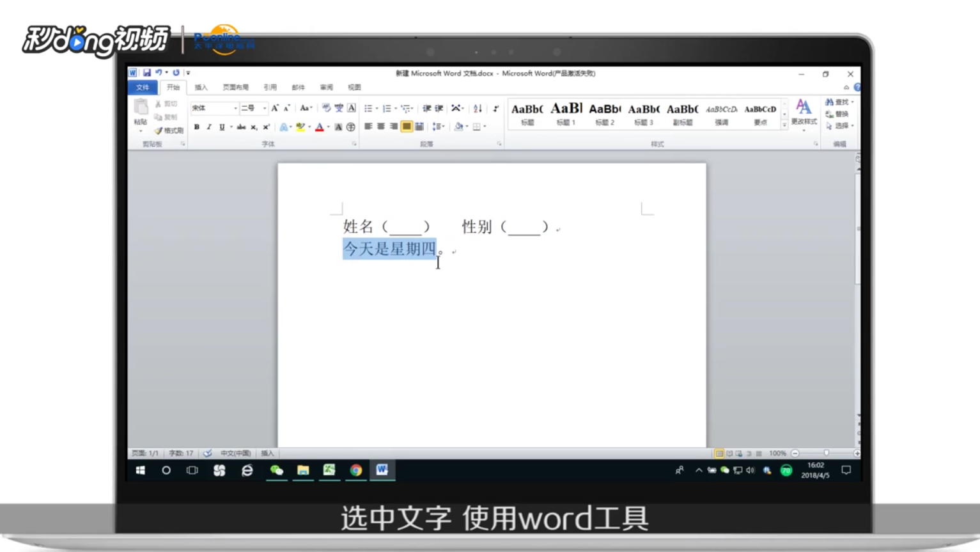Apply red font color to text
This screenshot has width=980, height=552.
tap(320, 127)
